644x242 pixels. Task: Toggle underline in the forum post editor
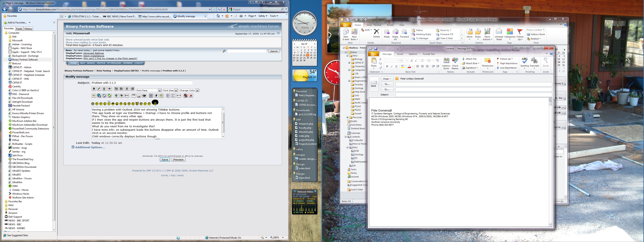pyautogui.click(x=104, y=89)
